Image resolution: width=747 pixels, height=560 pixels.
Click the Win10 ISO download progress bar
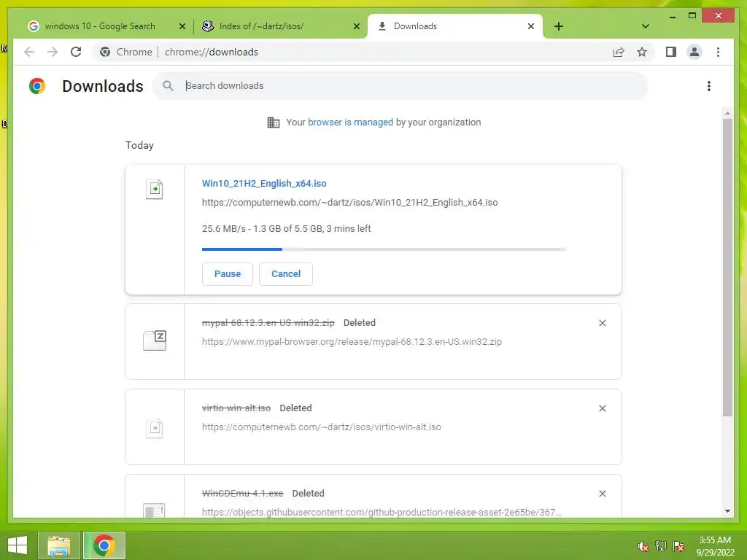[384, 249]
